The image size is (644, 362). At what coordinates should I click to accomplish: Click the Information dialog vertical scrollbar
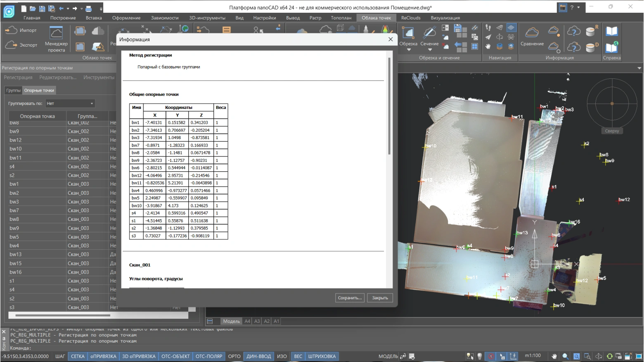389,106
